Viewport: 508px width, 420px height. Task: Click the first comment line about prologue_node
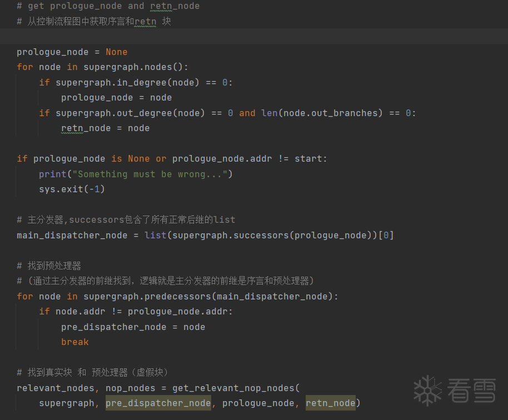coord(108,6)
